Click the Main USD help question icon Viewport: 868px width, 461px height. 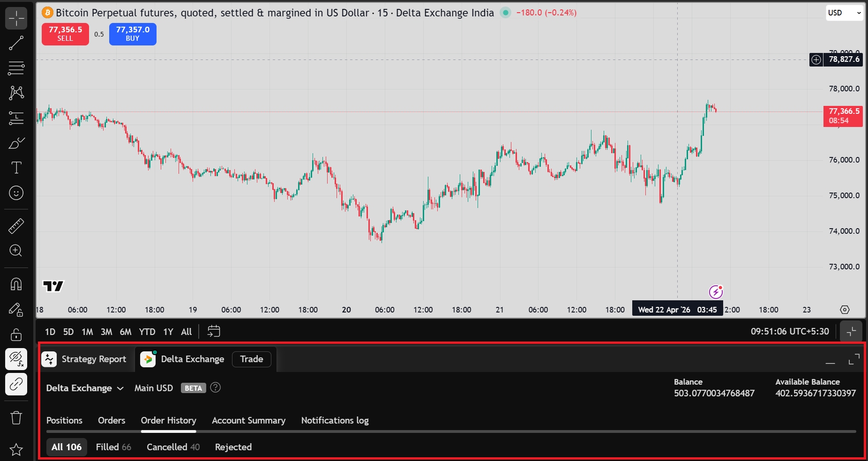tap(215, 387)
